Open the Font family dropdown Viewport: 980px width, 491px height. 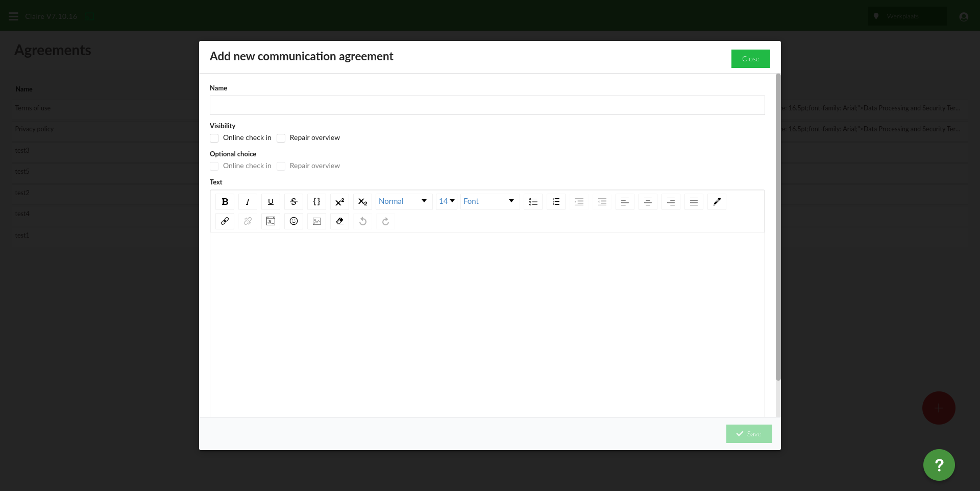coord(489,201)
